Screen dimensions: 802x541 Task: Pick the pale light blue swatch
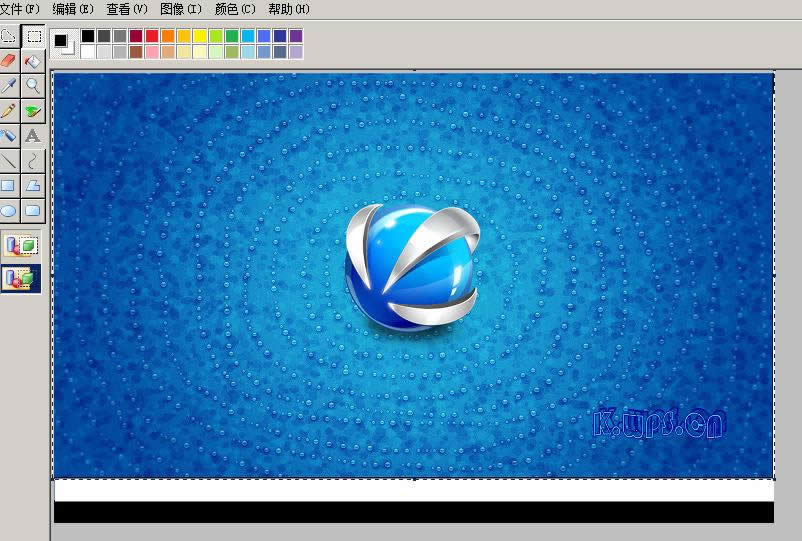pyautogui.click(x=248, y=52)
